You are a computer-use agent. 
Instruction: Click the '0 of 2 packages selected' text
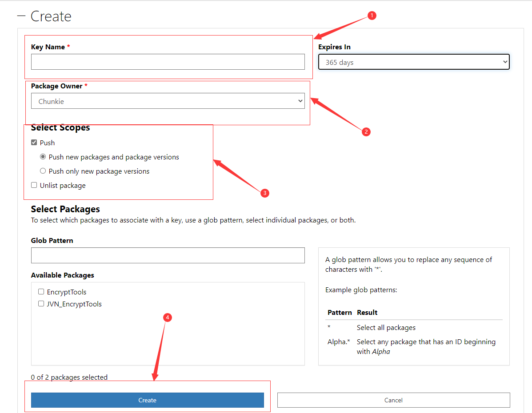click(x=69, y=377)
